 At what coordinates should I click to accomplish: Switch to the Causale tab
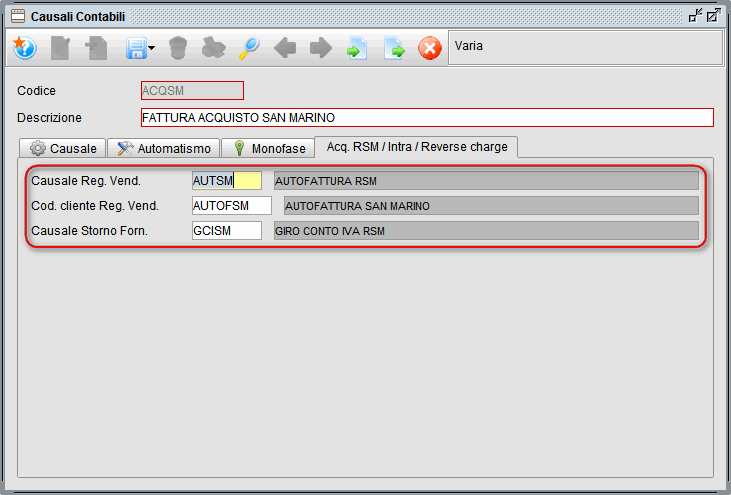pyautogui.click(x=63, y=148)
